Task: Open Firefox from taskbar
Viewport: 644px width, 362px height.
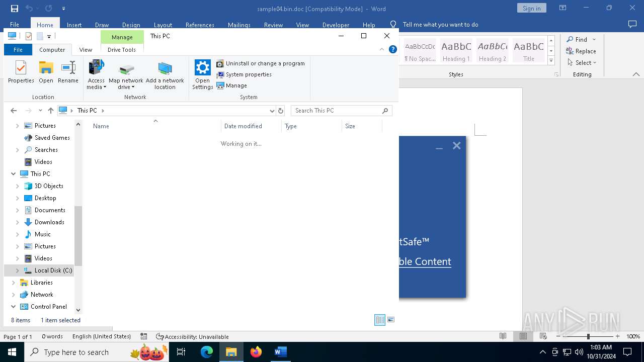Action: click(256, 352)
